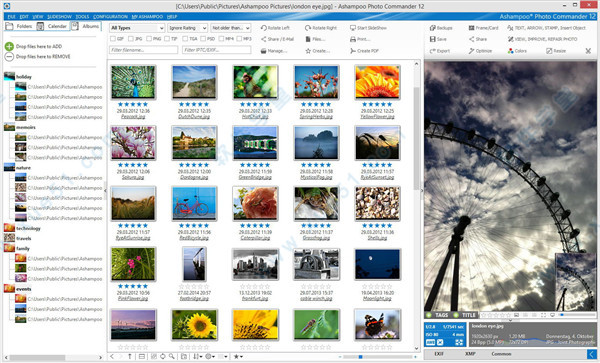Click the green add-files plus icon
This screenshot has width=600, height=363.
point(9,46)
